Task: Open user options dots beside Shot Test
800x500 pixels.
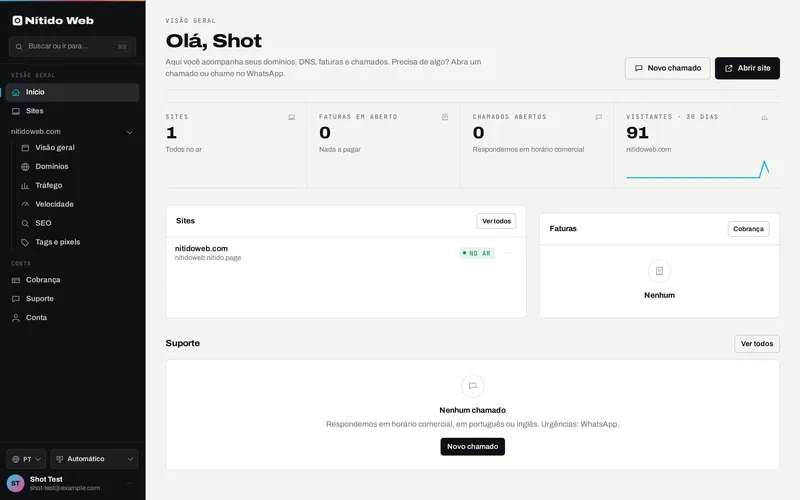Action: click(x=130, y=483)
